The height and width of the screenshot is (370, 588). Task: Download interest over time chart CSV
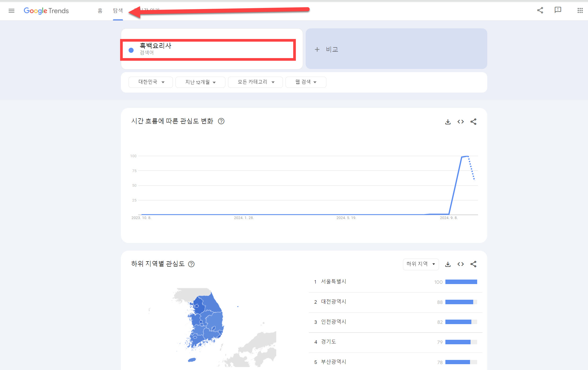point(448,122)
